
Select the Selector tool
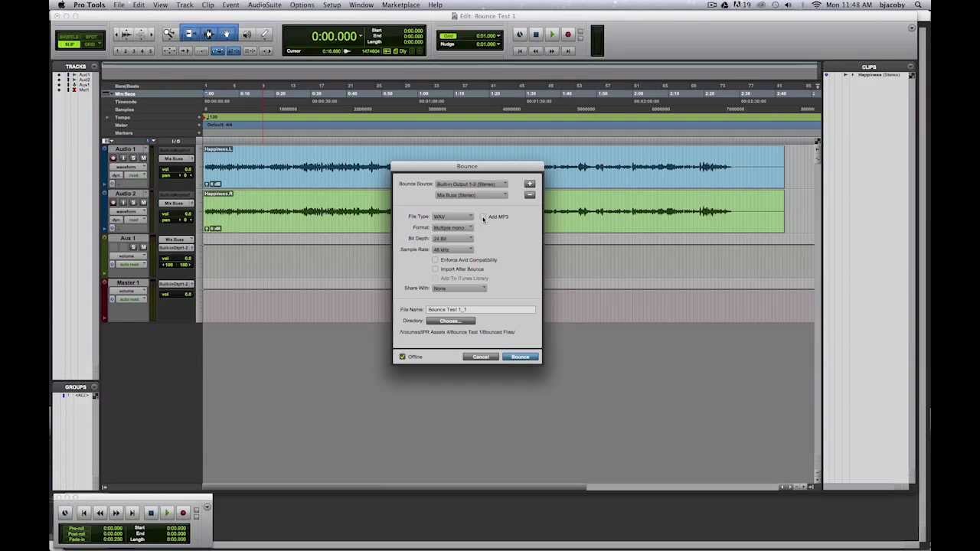[x=208, y=34]
